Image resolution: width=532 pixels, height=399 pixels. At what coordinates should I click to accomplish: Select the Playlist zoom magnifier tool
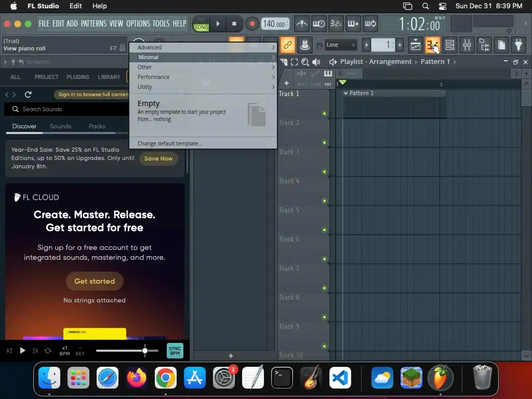305,62
